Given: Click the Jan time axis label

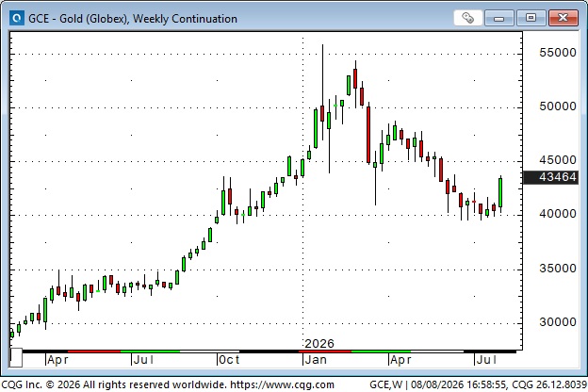Looking at the screenshot, I should [x=316, y=360].
